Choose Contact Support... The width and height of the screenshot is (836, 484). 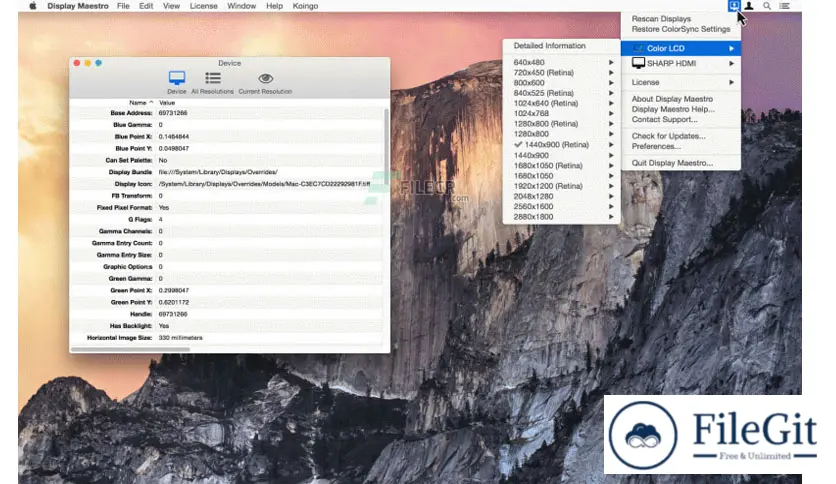point(664,119)
